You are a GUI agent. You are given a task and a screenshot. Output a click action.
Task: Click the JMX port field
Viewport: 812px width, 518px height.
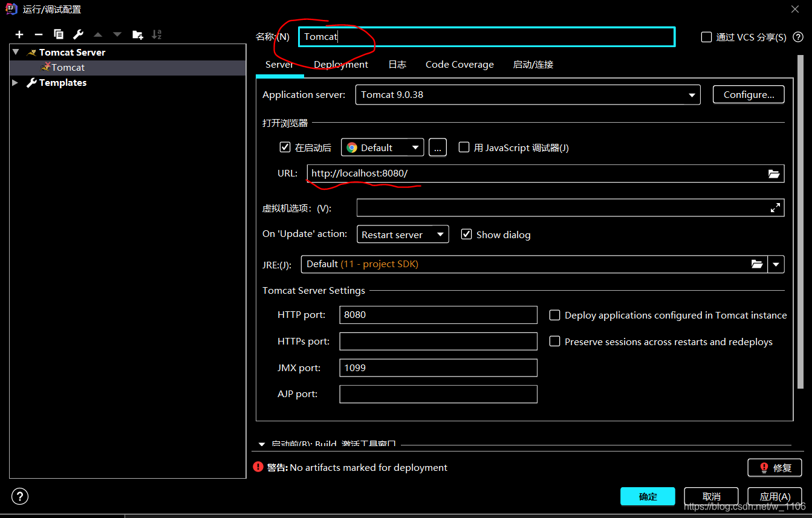tap(438, 367)
